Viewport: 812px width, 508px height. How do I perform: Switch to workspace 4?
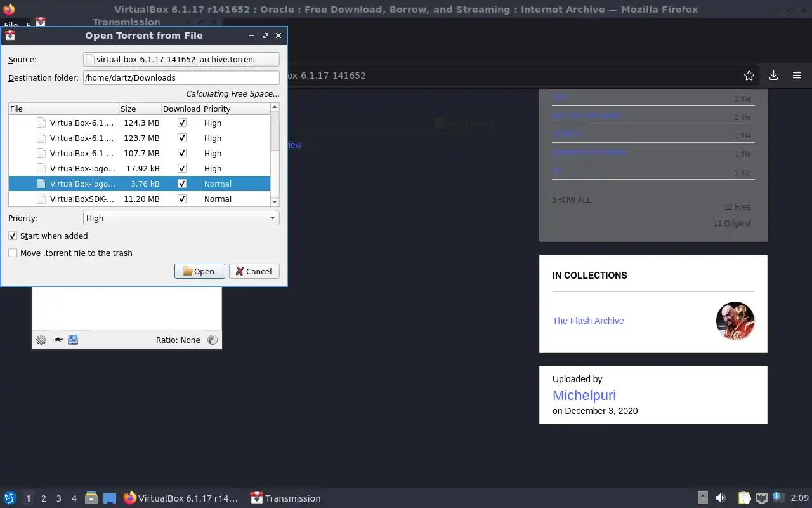74,498
